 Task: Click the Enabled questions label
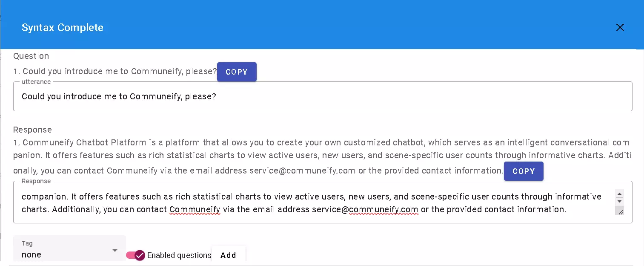179,255
